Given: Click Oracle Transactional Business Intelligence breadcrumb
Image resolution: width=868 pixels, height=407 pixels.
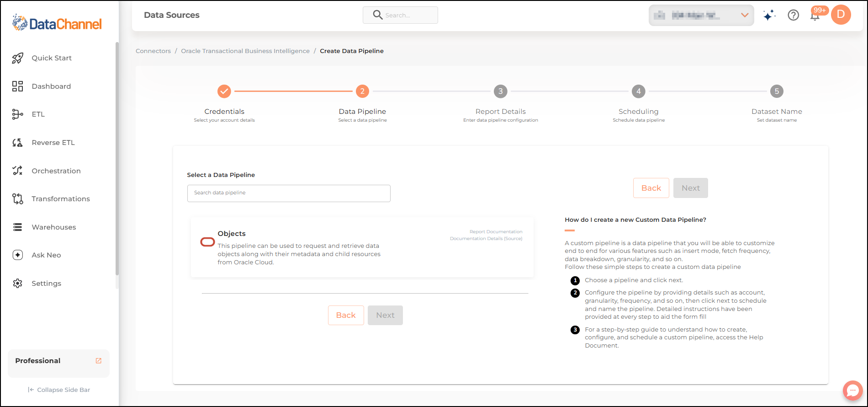Looking at the screenshot, I should tap(245, 51).
